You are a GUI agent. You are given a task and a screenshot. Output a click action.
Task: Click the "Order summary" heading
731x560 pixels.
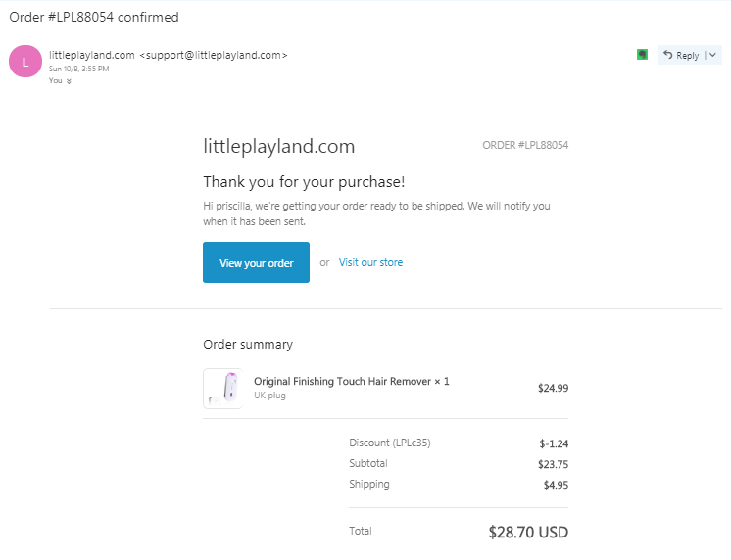[x=247, y=345]
